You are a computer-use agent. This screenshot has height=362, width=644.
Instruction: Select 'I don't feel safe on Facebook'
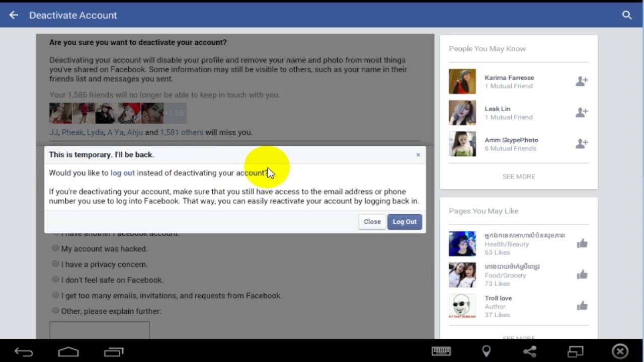[x=56, y=280]
